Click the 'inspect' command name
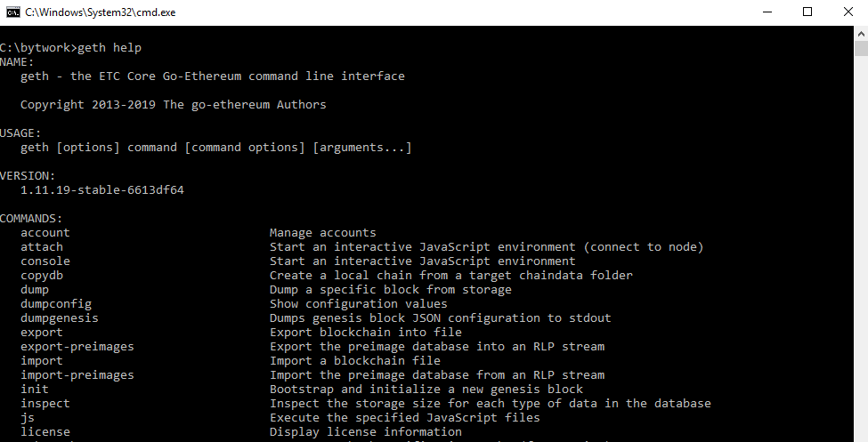The image size is (868, 442). (45, 404)
